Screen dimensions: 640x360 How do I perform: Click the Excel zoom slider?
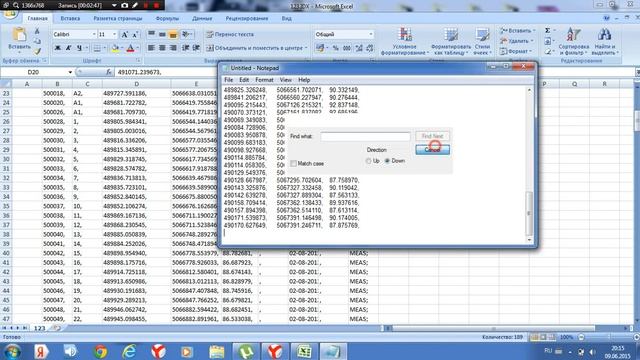pos(608,337)
